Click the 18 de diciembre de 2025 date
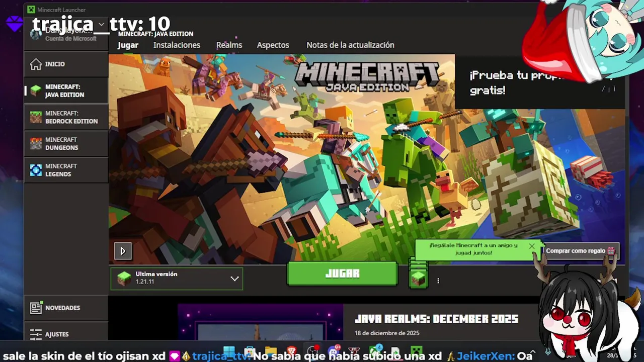This screenshot has width=644, height=362. (x=387, y=333)
